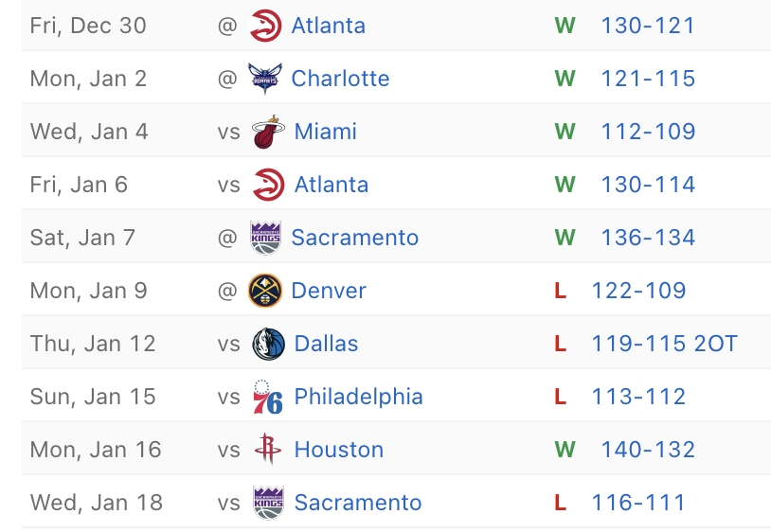Image resolution: width=771 pixels, height=532 pixels.
Task: Open the 119-115 2OT Dallas result
Action: [664, 344]
